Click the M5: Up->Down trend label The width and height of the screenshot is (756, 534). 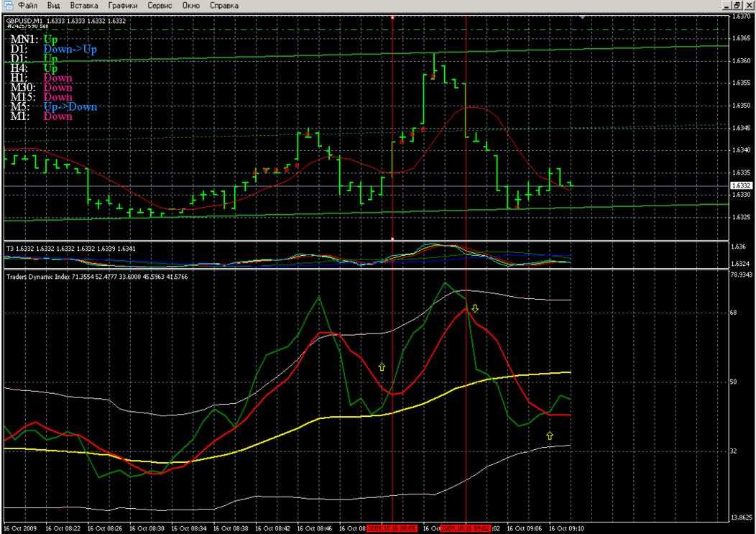[53, 107]
